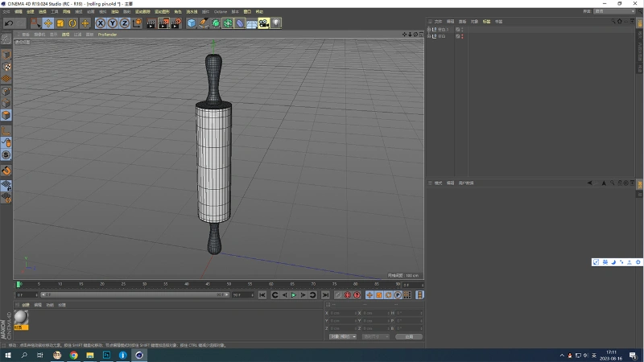
Task: Enable Snap magnet icon in left palette
Action: coord(6,171)
